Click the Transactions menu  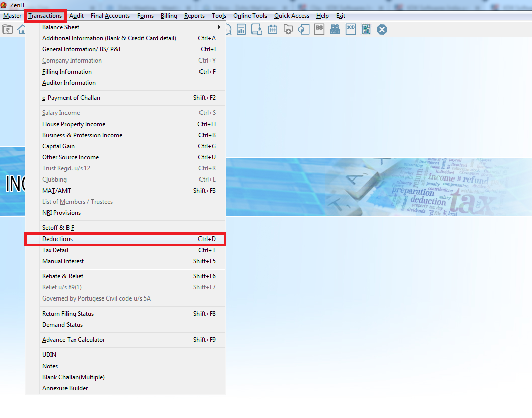coord(45,16)
